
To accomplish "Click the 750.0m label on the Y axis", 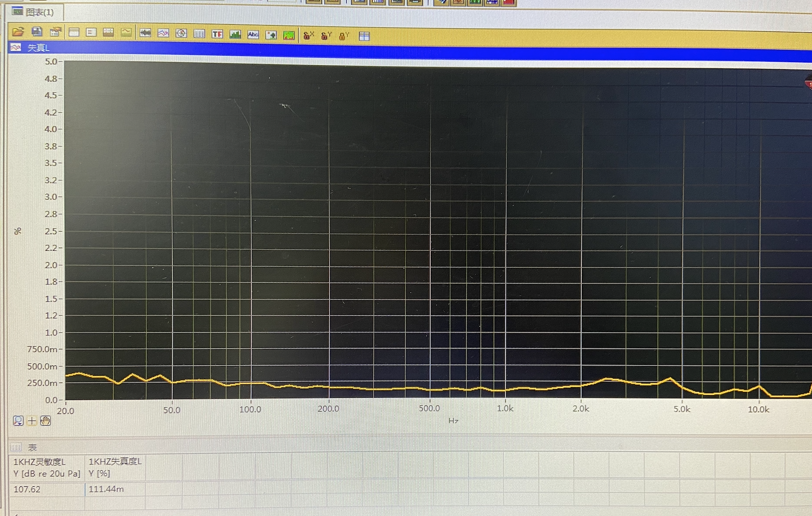I will pyautogui.click(x=42, y=349).
